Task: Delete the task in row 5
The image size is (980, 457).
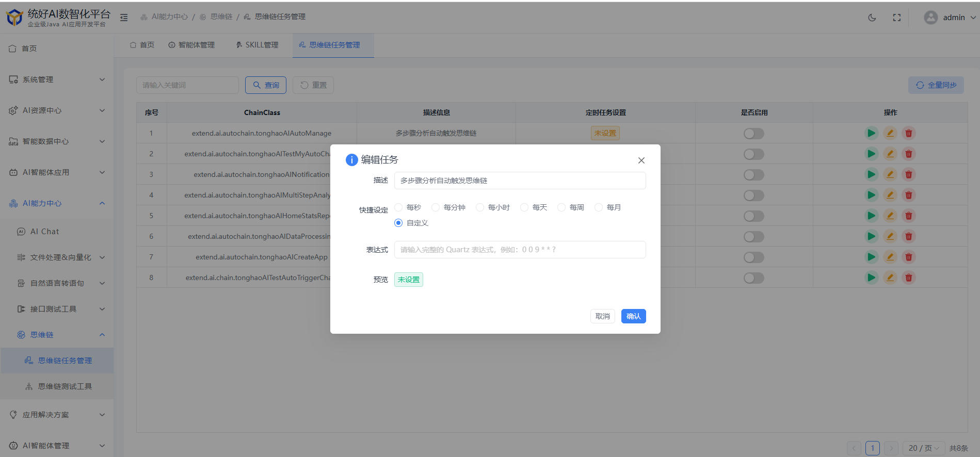Action: [908, 216]
